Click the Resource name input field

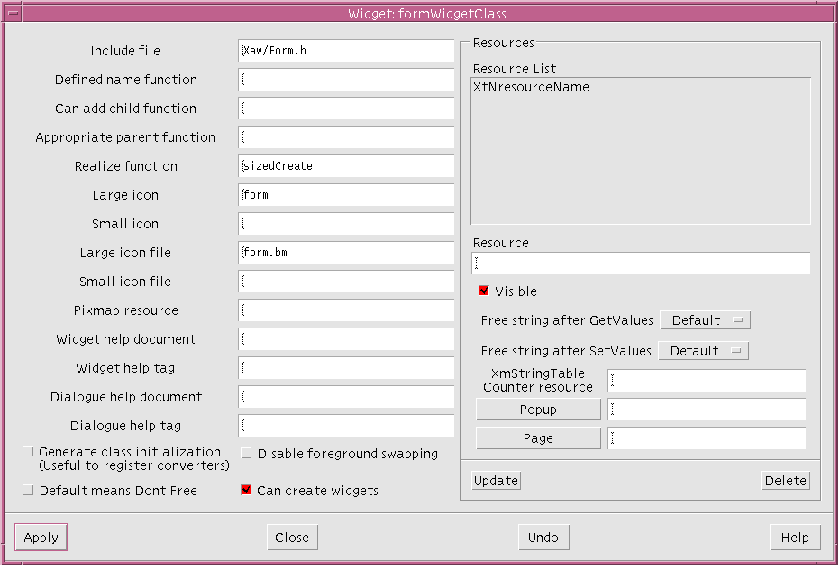(x=640, y=263)
